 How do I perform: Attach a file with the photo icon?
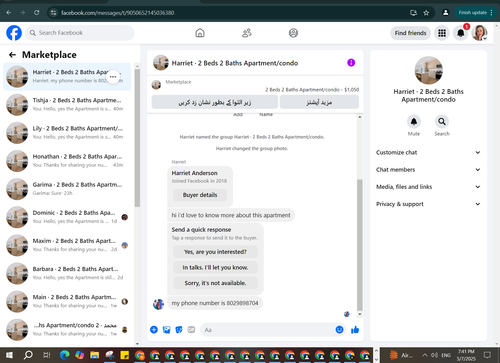[166, 330]
